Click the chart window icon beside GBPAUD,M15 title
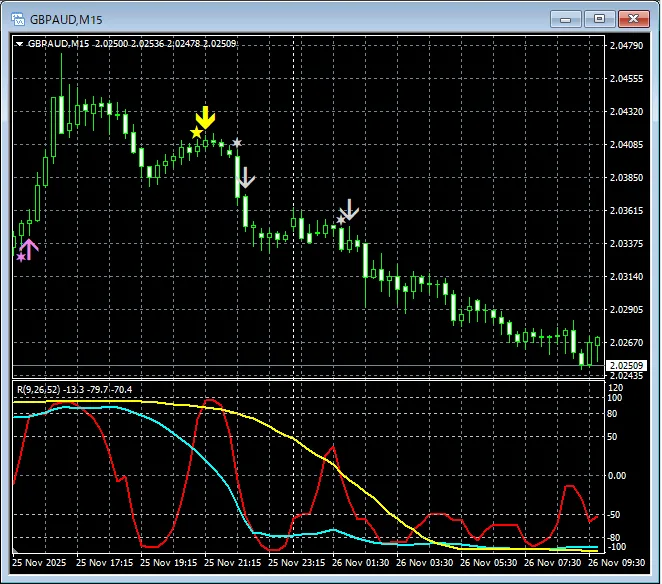662x584 pixels. (18, 19)
